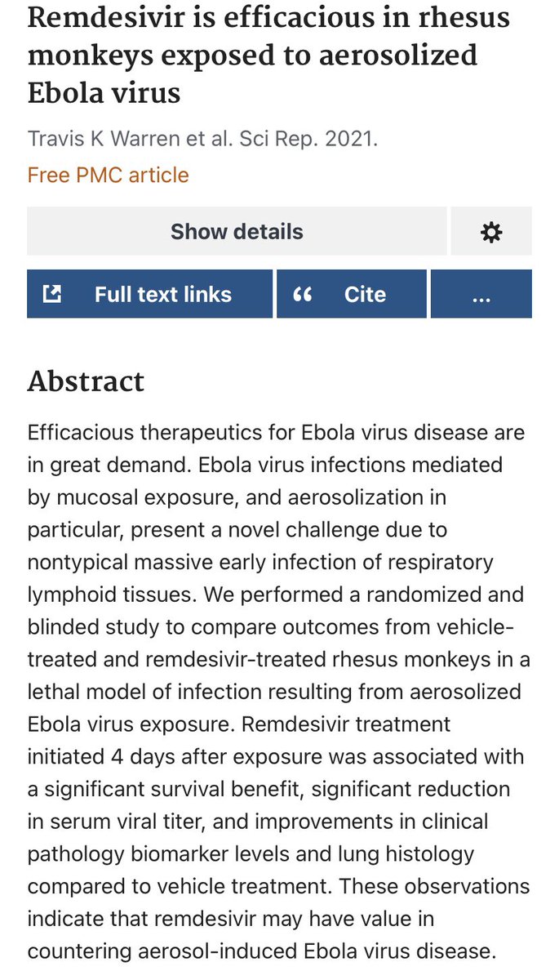Click the words Ebola virus in the title
Screen dimensions: 559x980
(104, 93)
